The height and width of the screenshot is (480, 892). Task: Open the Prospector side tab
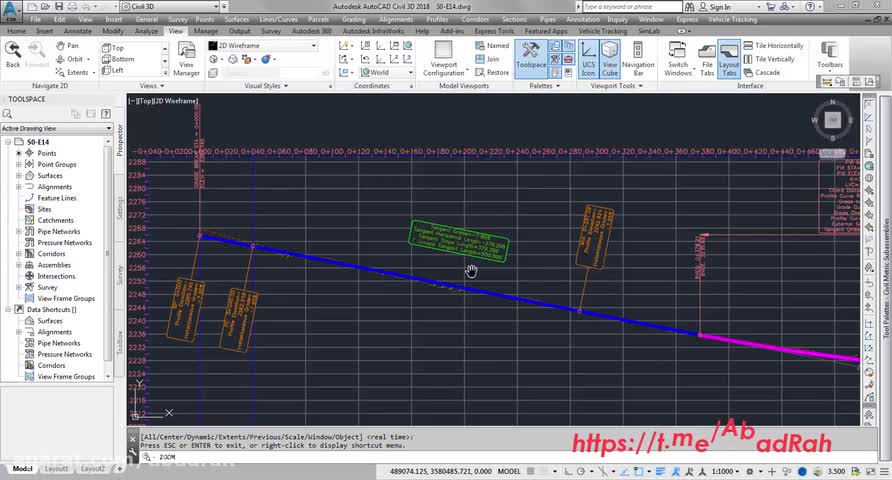[119, 140]
